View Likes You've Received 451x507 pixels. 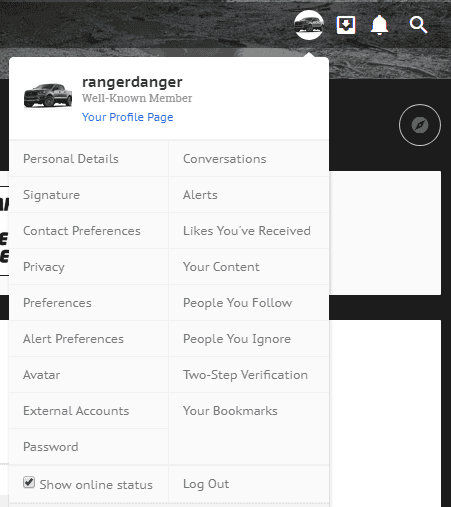click(x=249, y=231)
